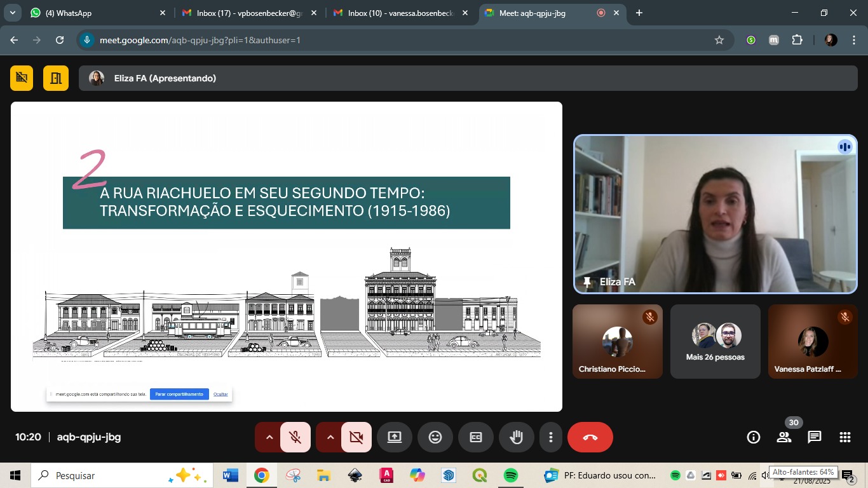Click the Ocultar link
The image size is (868, 488).
pos(220,394)
